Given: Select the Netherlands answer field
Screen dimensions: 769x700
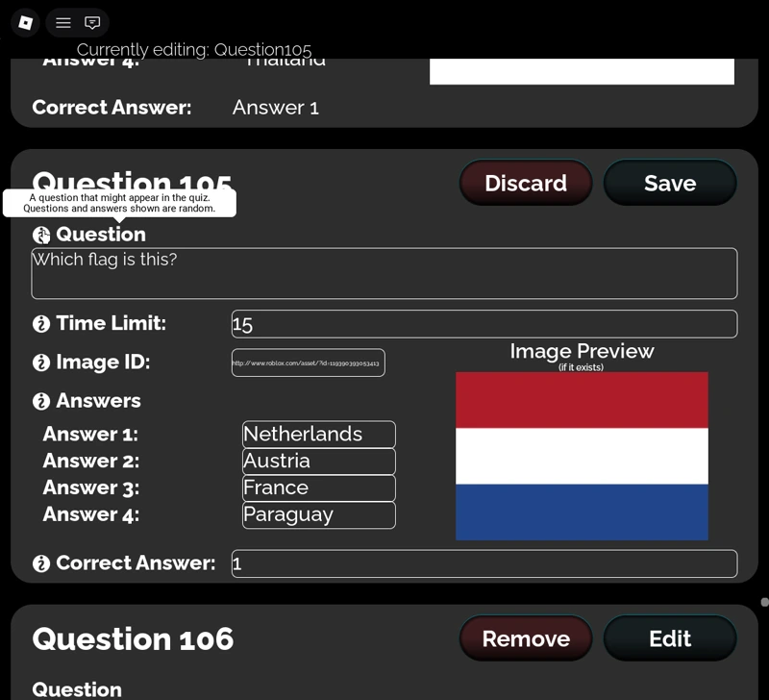Looking at the screenshot, I should [318, 434].
